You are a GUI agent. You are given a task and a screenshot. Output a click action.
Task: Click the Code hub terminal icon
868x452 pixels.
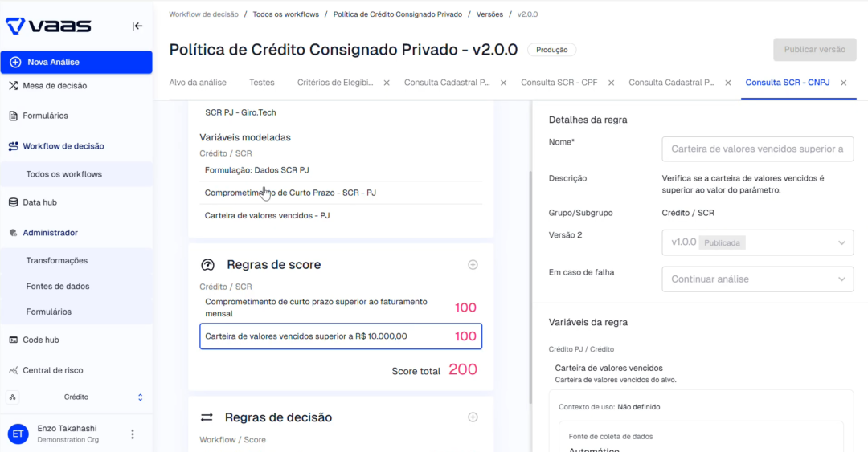pyautogui.click(x=14, y=340)
